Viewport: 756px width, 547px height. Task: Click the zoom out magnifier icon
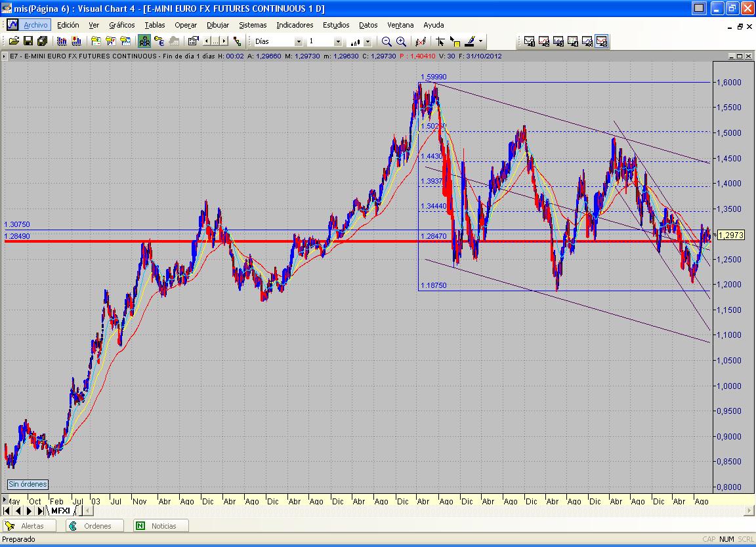pos(386,41)
